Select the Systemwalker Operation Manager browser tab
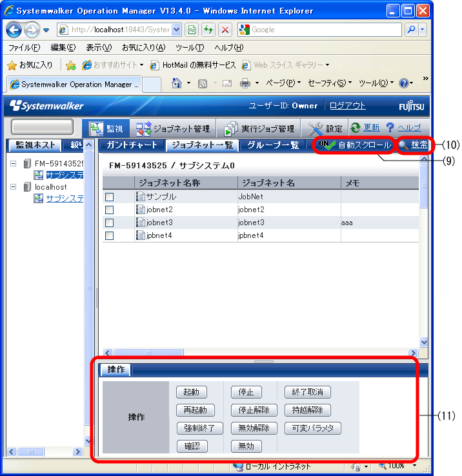 [74, 84]
